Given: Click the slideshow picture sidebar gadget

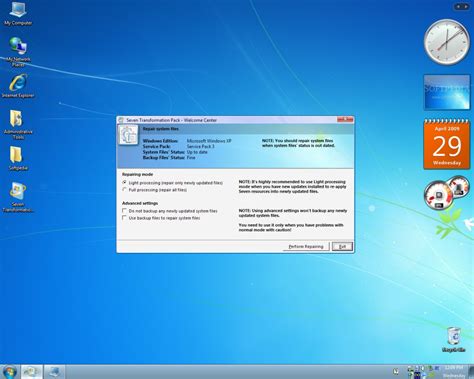Looking at the screenshot, I should tap(447, 92).
